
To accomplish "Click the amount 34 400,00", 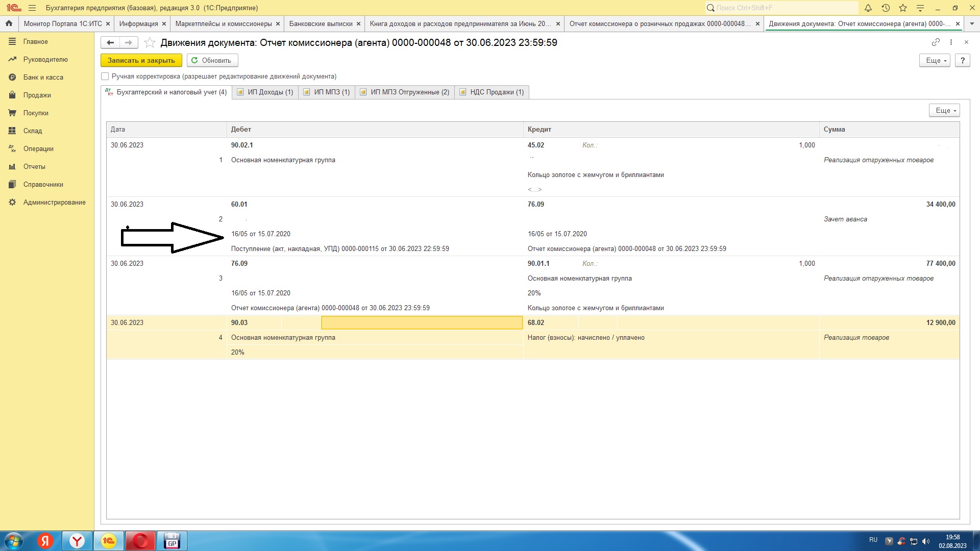I will coord(941,205).
